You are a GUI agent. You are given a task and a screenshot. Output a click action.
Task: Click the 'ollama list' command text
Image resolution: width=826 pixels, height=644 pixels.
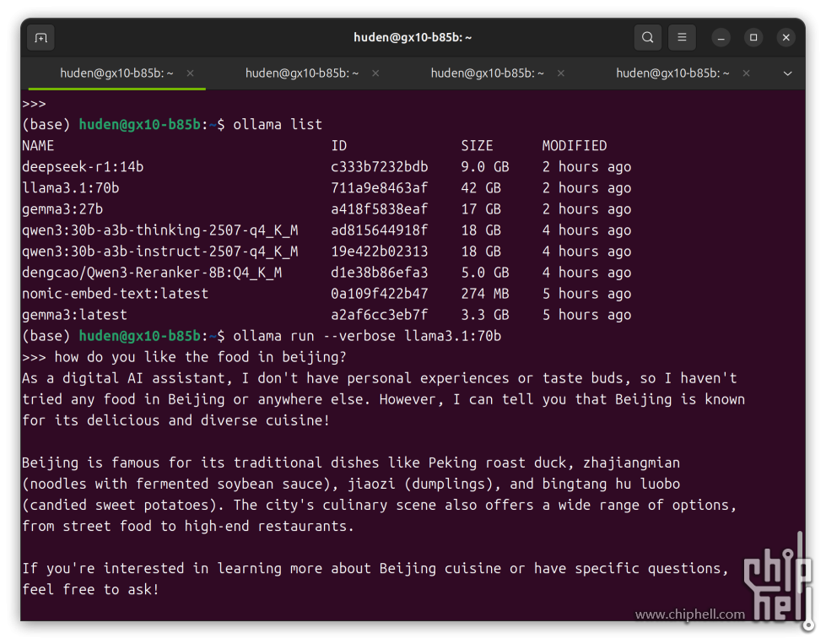278,125
